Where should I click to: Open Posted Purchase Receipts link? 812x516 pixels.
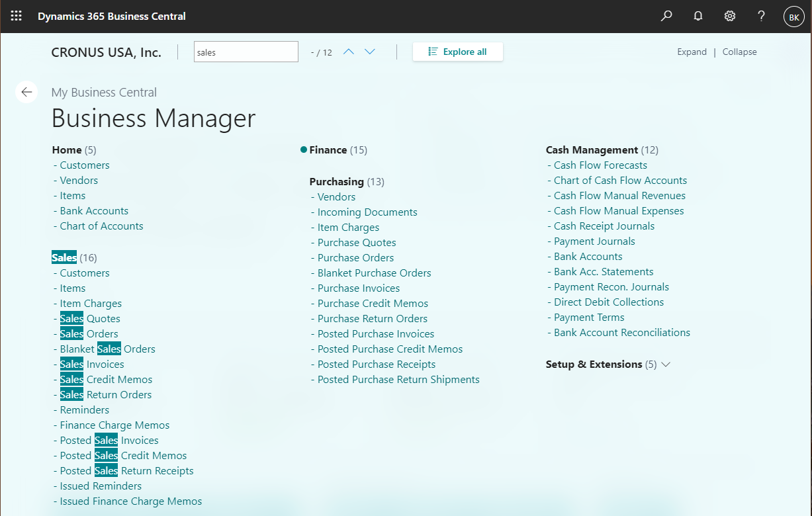pos(377,365)
